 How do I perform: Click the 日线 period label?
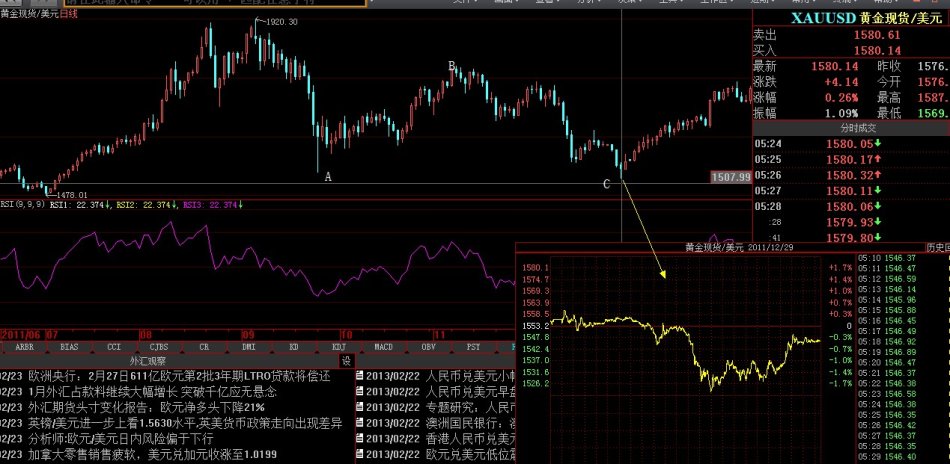[x=68, y=13]
